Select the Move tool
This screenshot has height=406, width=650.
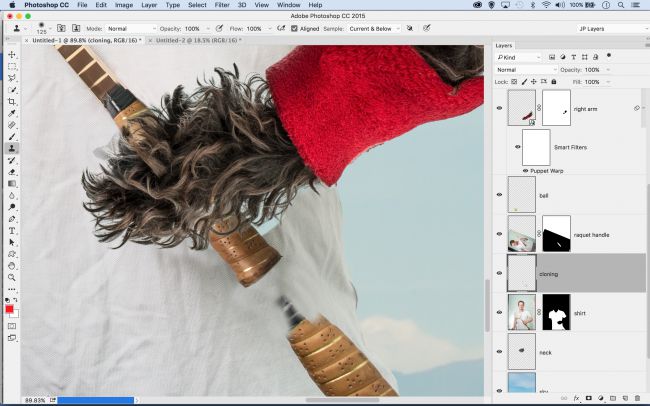click(12, 54)
